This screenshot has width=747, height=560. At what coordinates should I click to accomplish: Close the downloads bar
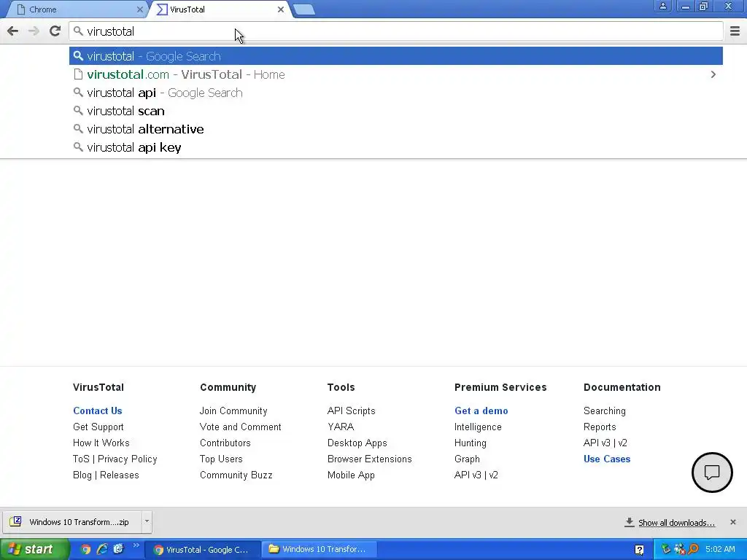[732, 522]
